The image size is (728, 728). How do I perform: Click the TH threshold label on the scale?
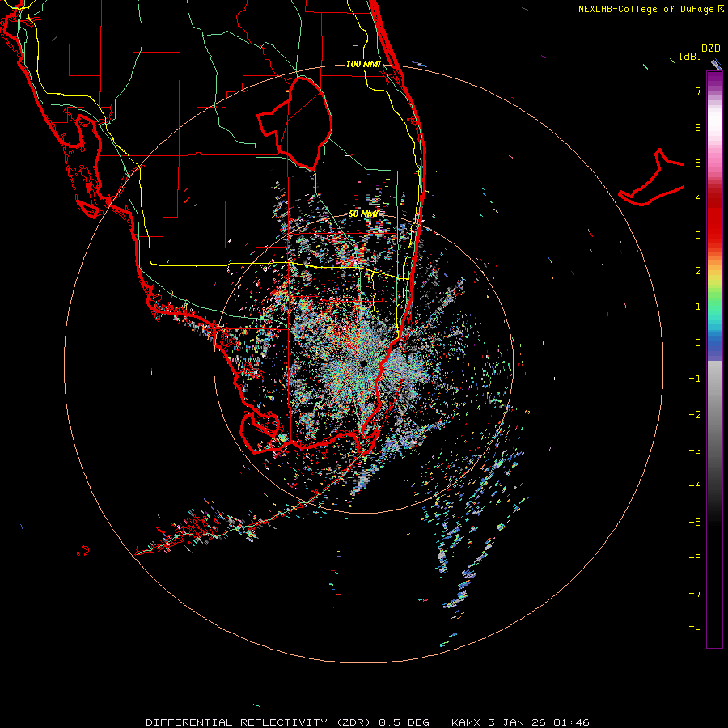(x=695, y=630)
